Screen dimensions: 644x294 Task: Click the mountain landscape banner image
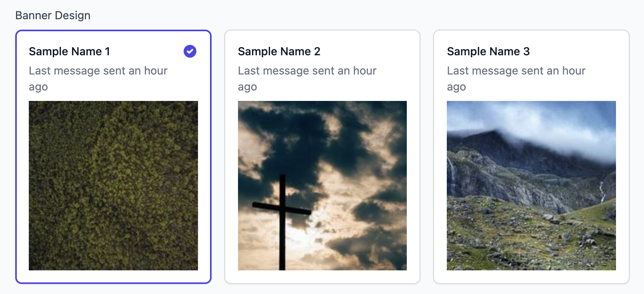(531, 186)
